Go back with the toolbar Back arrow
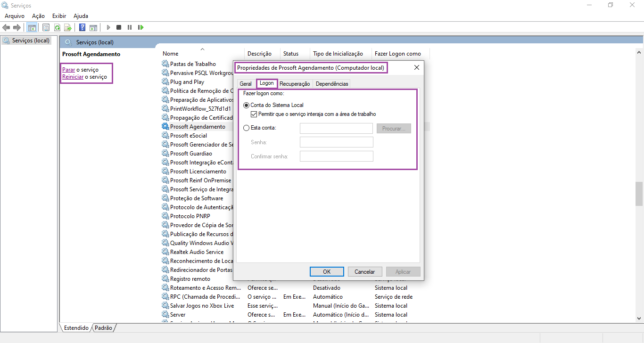 (x=6, y=27)
